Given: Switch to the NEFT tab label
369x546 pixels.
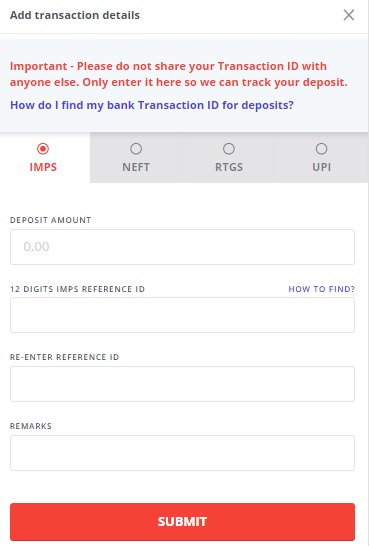Looking at the screenshot, I should coord(136,167).
